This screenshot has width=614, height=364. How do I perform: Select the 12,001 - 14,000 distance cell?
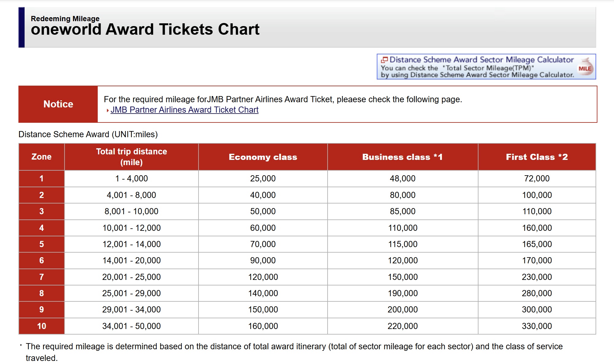[132, 244]
